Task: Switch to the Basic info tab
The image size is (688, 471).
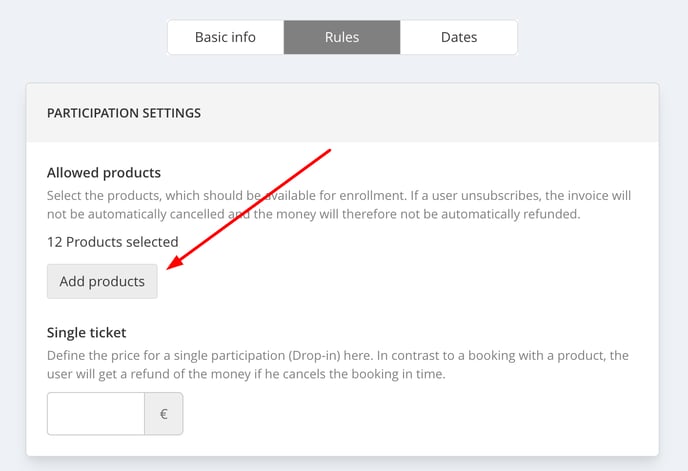Action: (226, 37)
